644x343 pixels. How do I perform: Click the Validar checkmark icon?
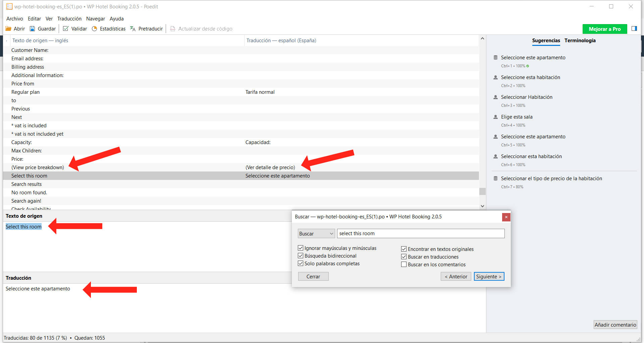(x=66, y=29)
